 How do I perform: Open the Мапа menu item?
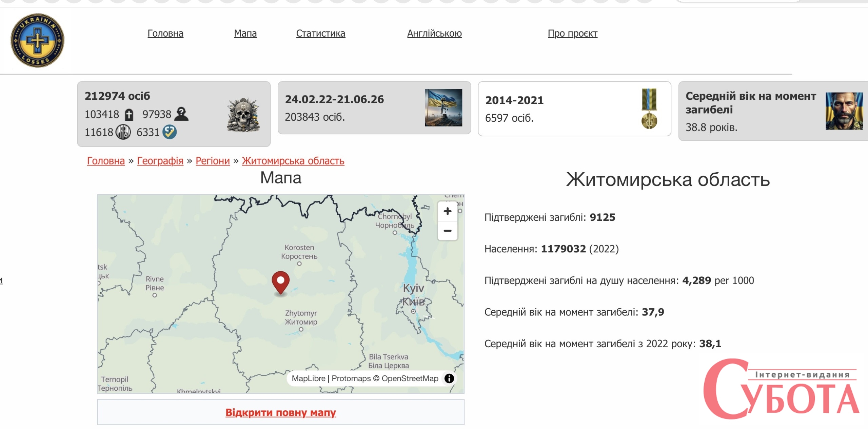(245, 33)
